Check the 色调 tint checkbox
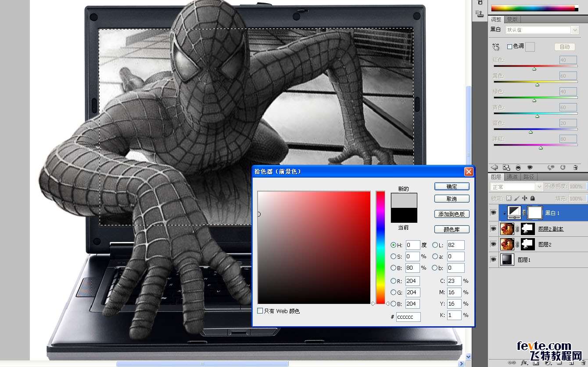This screenshot has height=367, width=588. (x=509, y=46)
